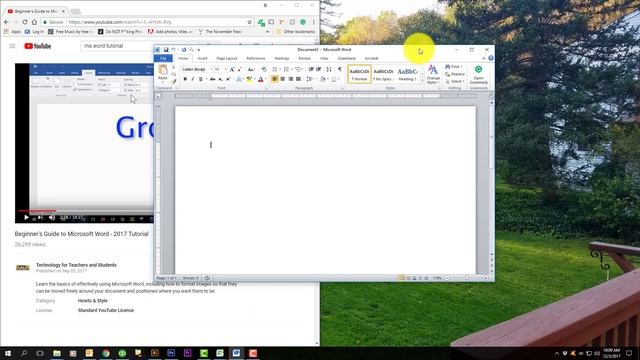
Task: Open taskbar search magnifier
Action: coord(24,353)
